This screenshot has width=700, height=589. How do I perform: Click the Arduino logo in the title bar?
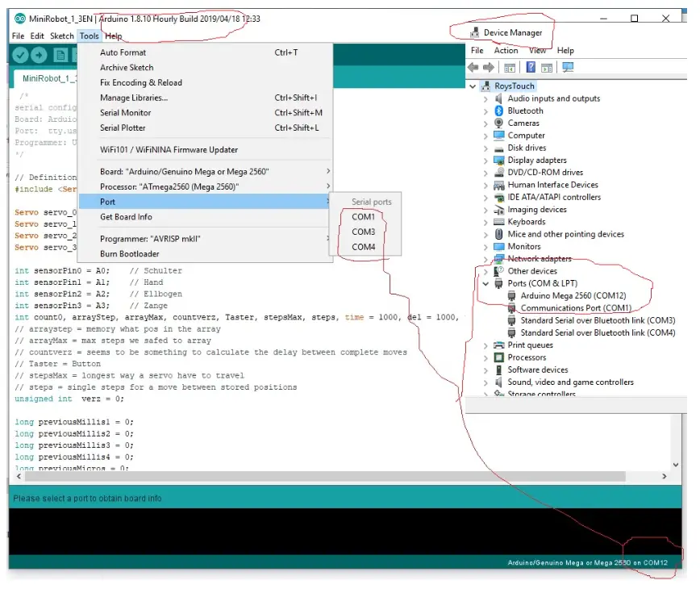pyautogui.click(x=20, y=19)
